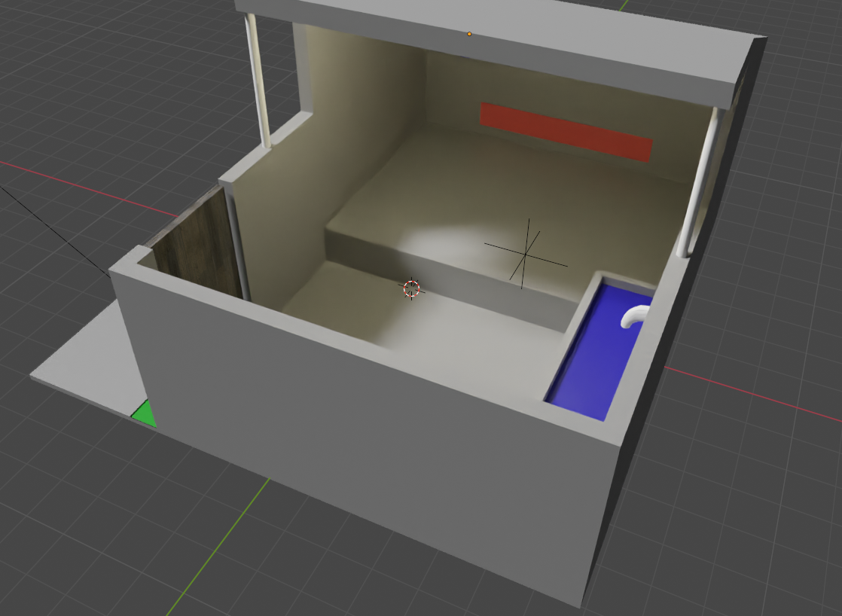The image size is (842, 616).
Task: Click the orange origin dot on the roof
Action: [x=469, y=34]
